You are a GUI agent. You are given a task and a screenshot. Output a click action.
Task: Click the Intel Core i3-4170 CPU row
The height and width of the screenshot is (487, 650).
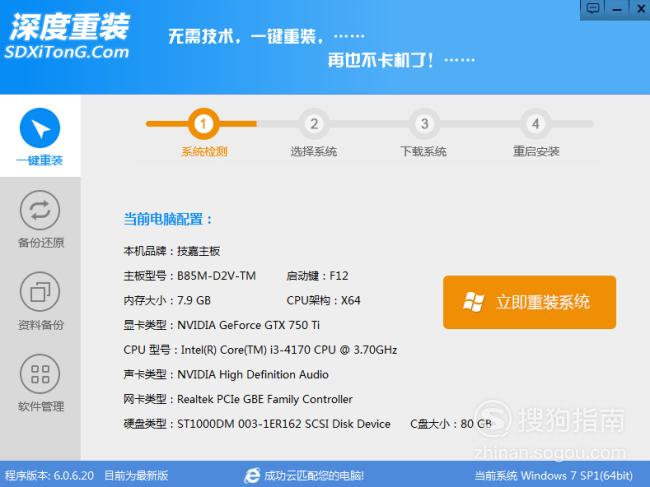pos(260,350)
